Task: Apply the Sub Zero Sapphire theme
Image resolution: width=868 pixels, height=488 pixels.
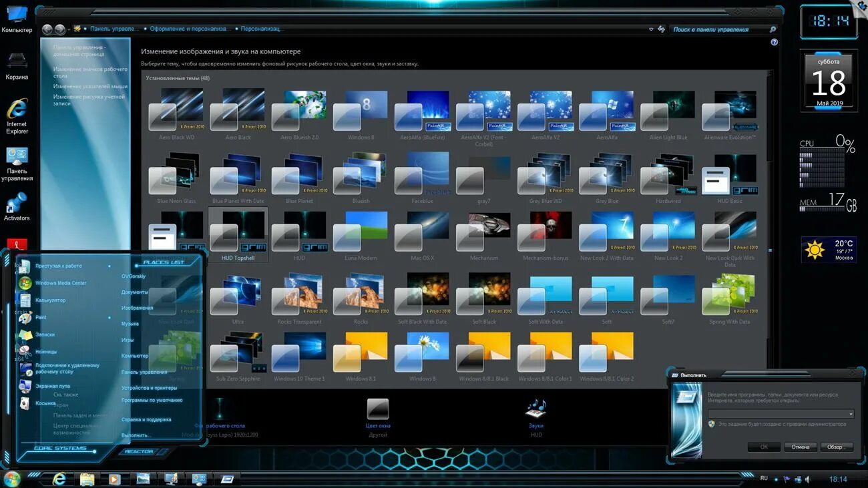Action: pyautogui.click(x=238, y=356)
